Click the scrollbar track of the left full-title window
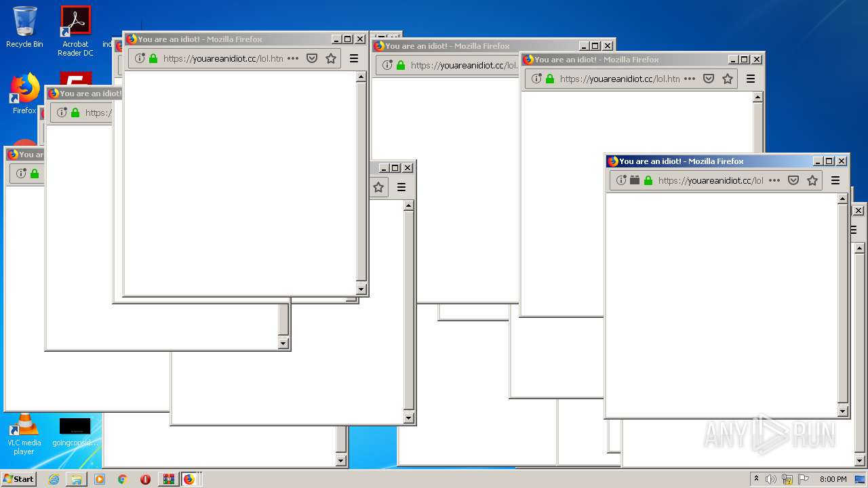 361,183
